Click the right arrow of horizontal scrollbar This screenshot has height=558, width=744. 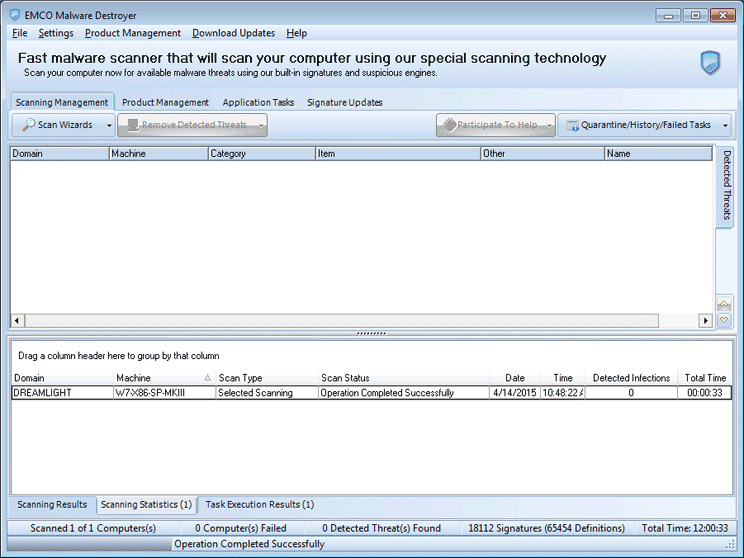click(706, 320)
